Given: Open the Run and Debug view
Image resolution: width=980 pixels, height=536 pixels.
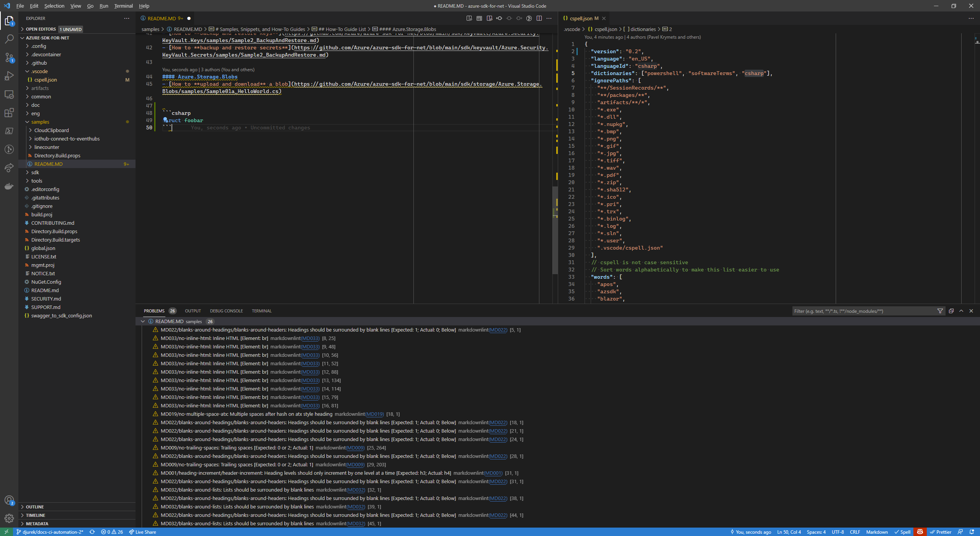Looking at the screenshot, I should (9, 76).
